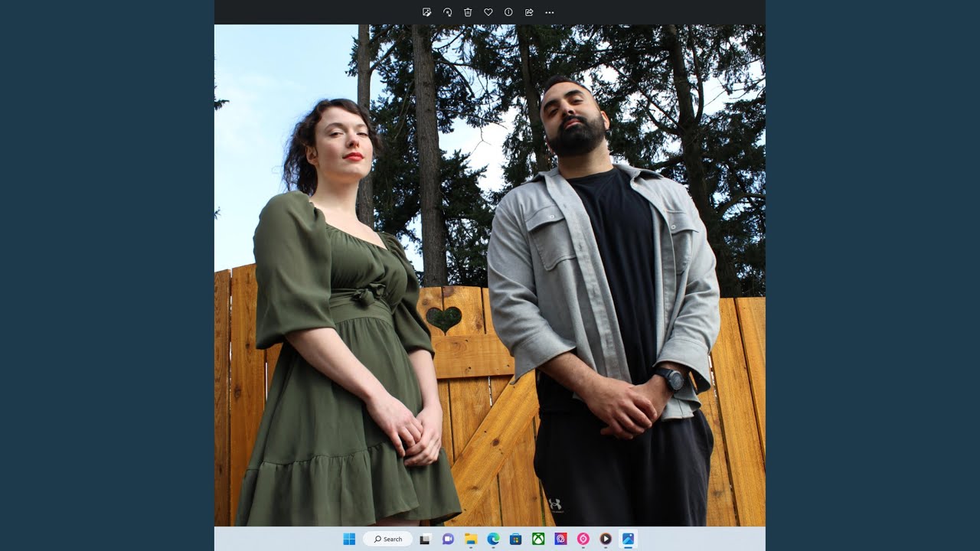Launch the Teams Chat taskbar icon
980x551 pixels.
448,539
